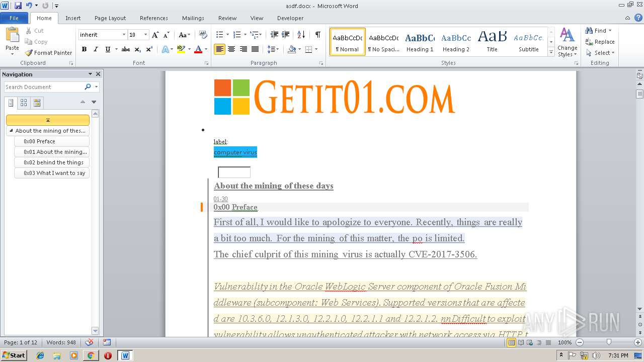Click the zoom slider handle

coord(609,342)
